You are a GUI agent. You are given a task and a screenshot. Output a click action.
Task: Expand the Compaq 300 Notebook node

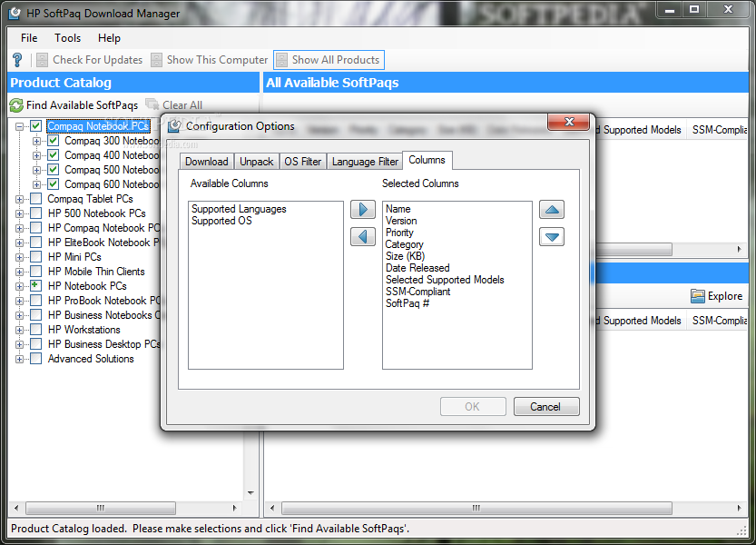36,141
